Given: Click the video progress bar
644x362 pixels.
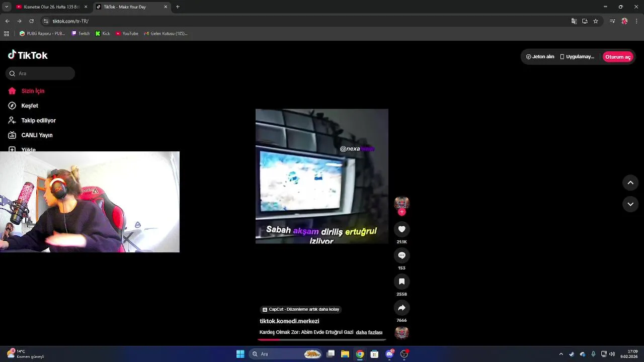Looking at the screenshot, I should tap(322, 340).
